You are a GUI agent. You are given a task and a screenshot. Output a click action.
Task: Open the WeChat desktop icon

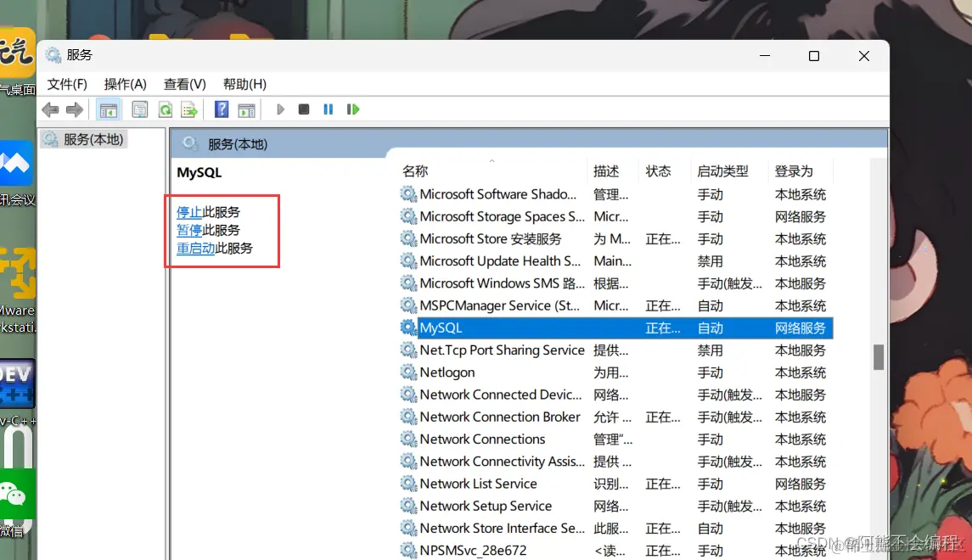[x=17, y=495]
